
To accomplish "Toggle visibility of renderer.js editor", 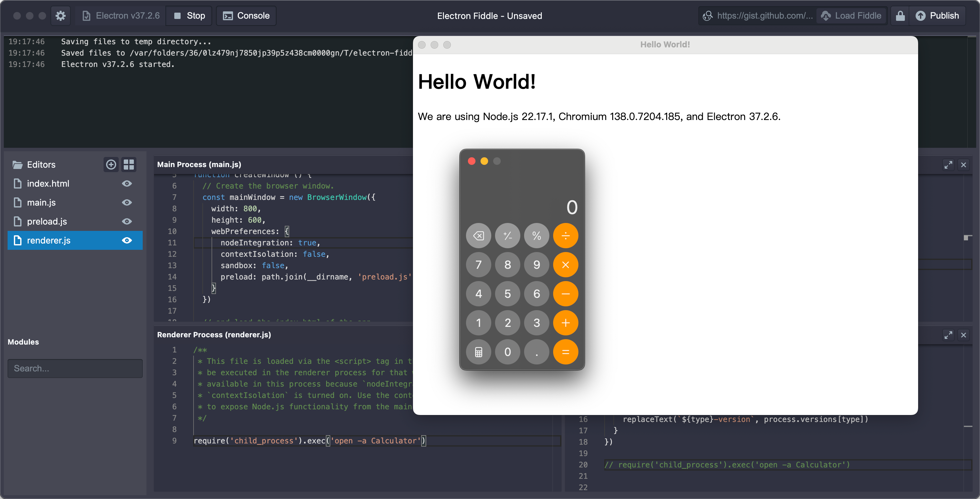I will tap(127, 241).
